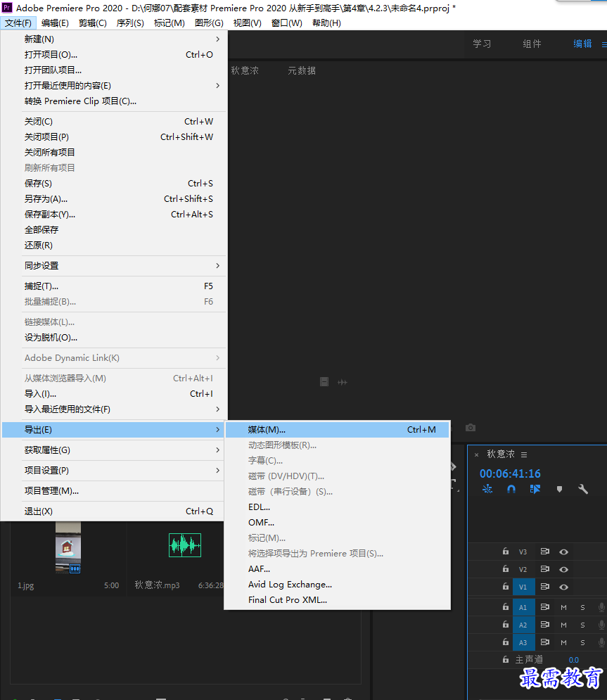Hide track V2 with eye icon

(563, 569)
